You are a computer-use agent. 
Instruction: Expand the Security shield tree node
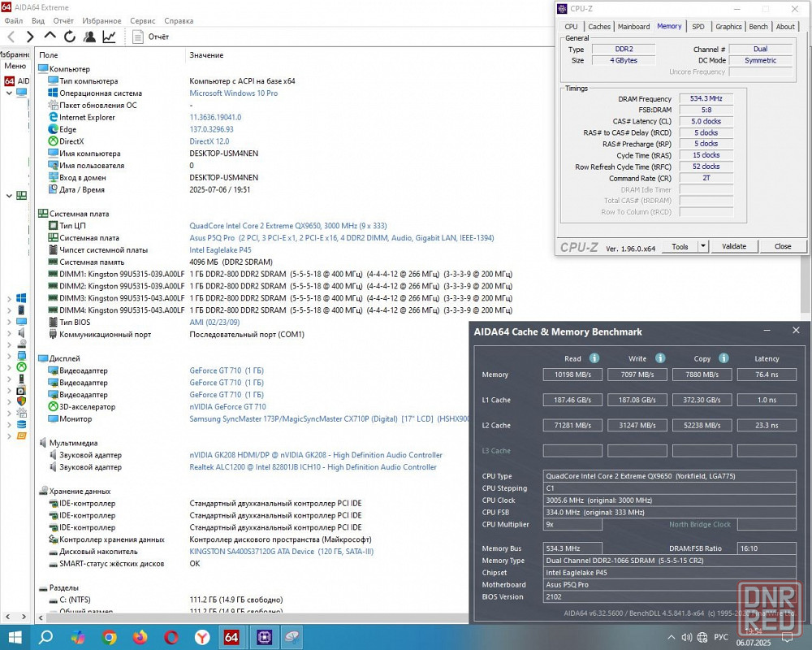(9, 401)
